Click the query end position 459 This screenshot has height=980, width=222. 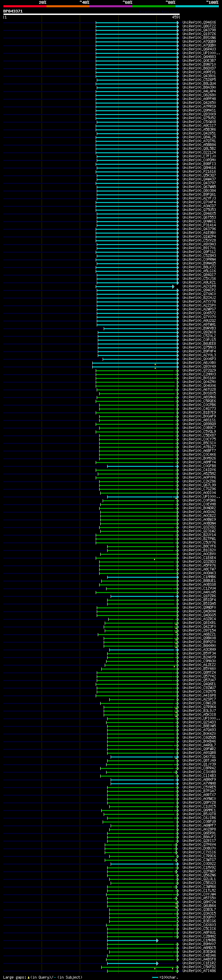[175, 17]
